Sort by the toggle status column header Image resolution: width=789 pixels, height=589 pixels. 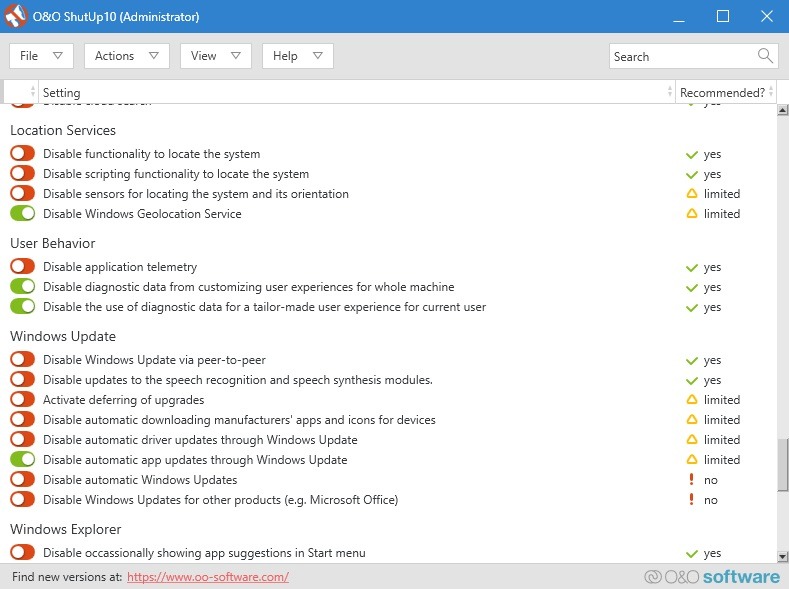pos(21,92)
